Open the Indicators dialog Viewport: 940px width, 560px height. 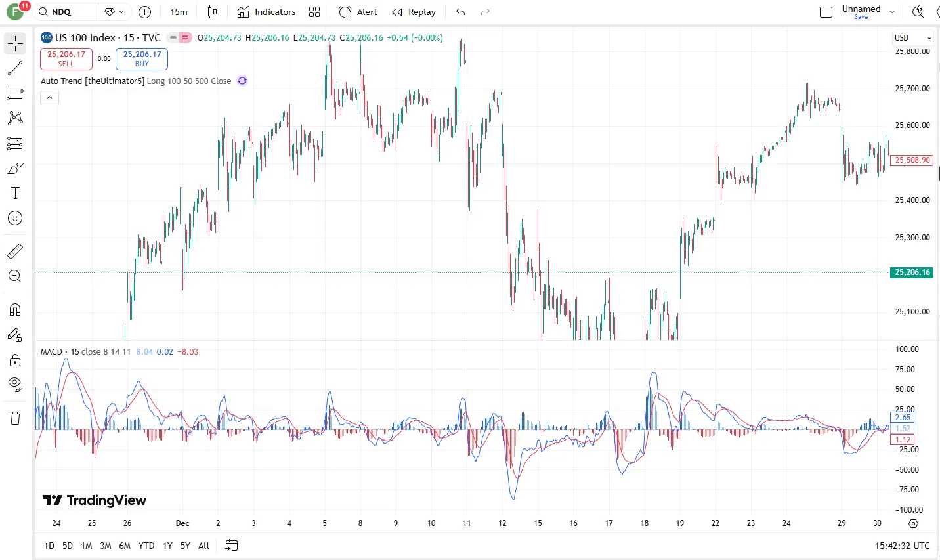pyautogui.click(x=267, y=12)
